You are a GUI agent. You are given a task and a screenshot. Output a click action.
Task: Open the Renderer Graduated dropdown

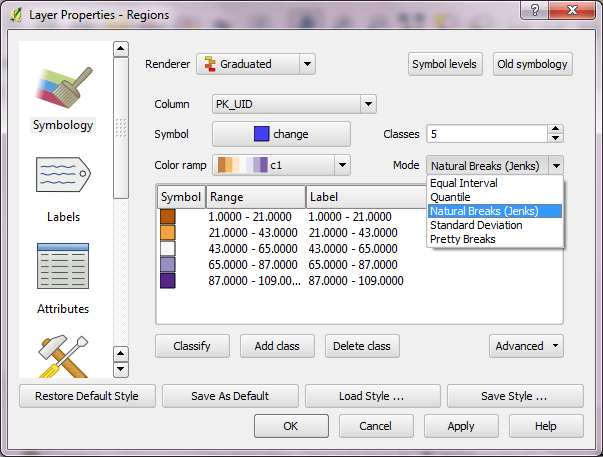pyautogui.click(x=256, y=64)
